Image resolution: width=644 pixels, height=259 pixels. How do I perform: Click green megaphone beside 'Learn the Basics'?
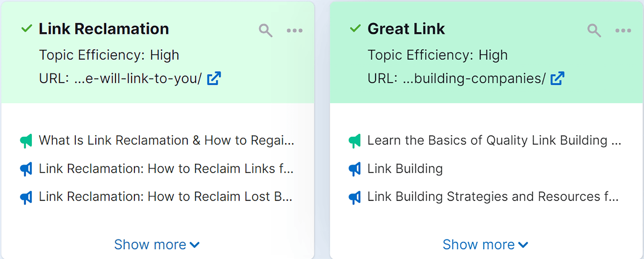point(355,141)
